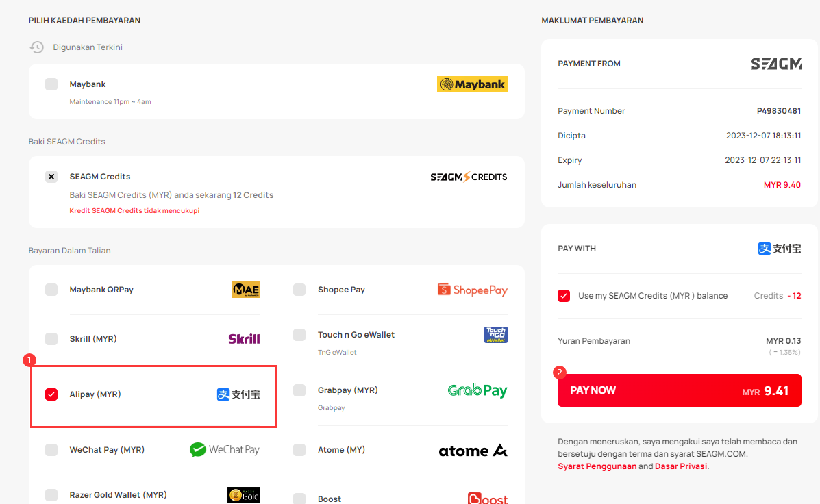820x504 pixels.
Task: Select Razer Gold Wallet (MYR) checkbox
Action: [x=51, y=495]
